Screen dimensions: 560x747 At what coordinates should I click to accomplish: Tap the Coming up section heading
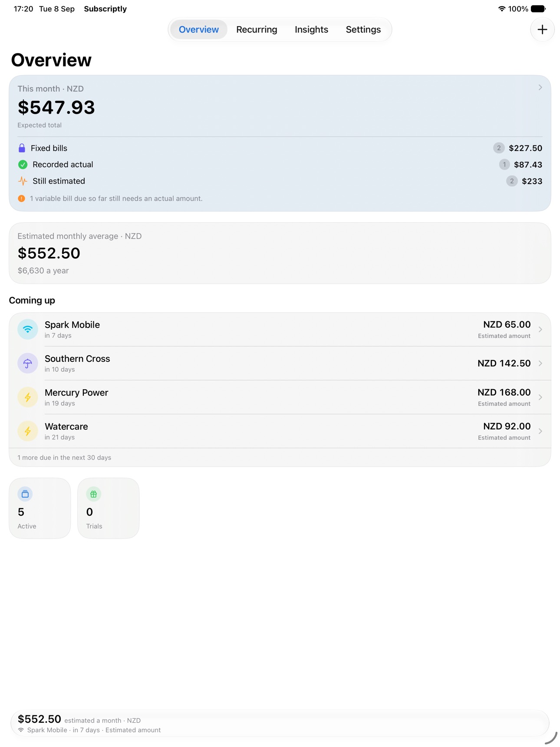(32, 301)
